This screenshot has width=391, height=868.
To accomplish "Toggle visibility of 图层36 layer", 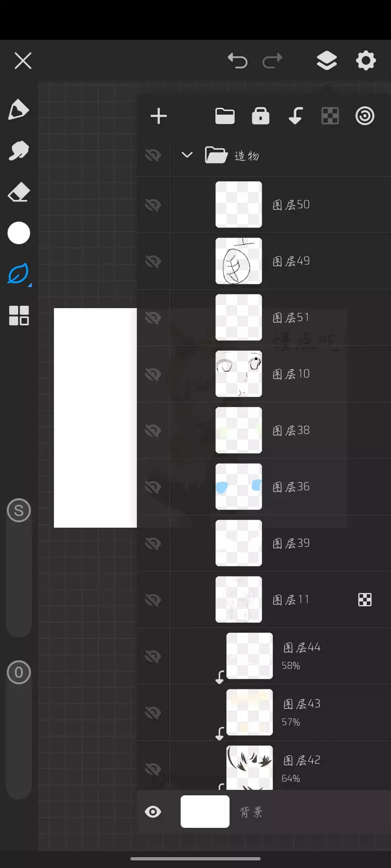I will [x=153, y=487].
